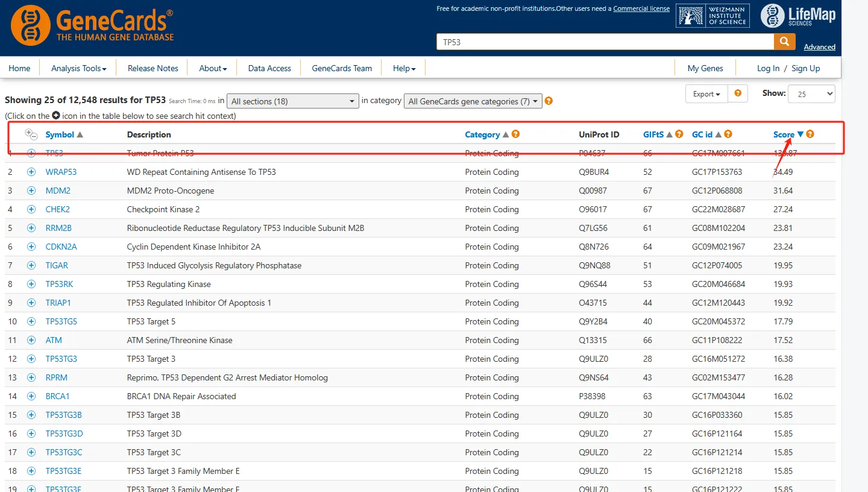Click the orange search magnifier button
This screenshot has height=492, width=868.
(784, 42)
